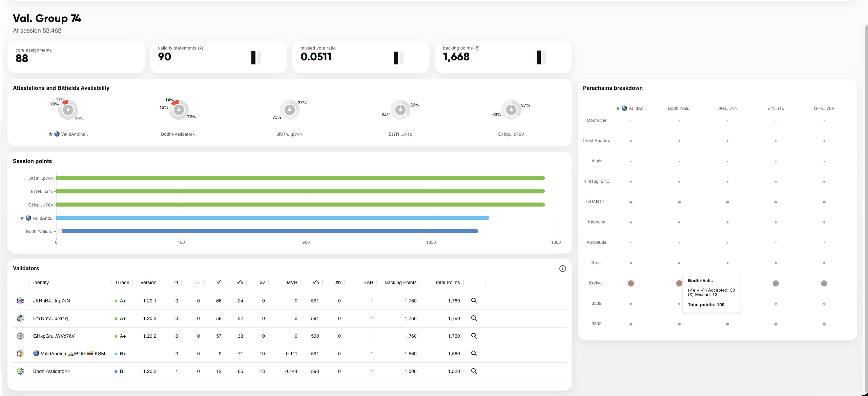Click magnifier icon for JKRnB4...ktp7vN row
This screenshot has width=868, height=396.
474,301
